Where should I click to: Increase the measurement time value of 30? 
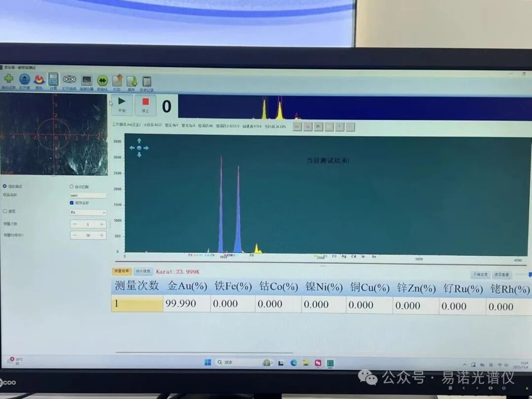pyautogui.click(x=101, y=235)
